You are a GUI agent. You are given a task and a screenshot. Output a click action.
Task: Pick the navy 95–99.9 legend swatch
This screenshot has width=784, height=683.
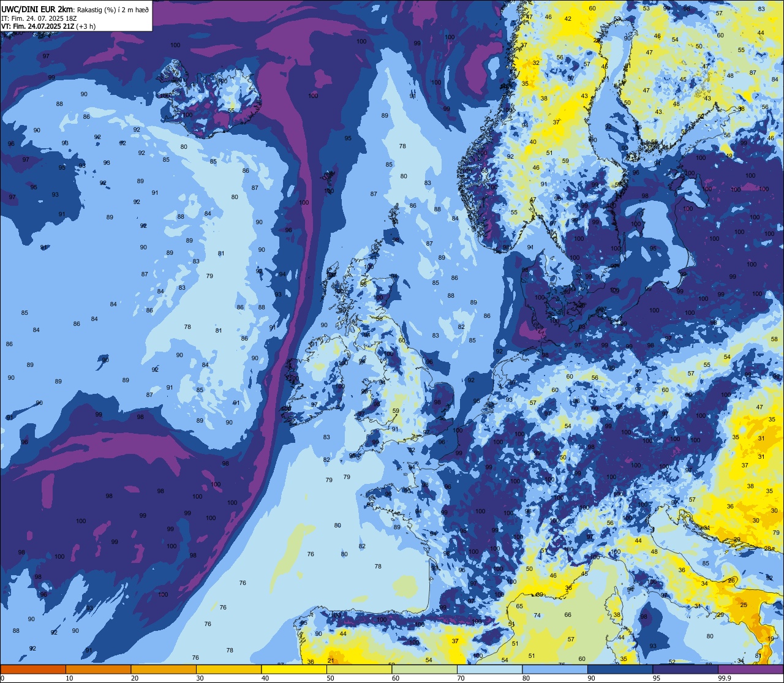(x=685, y=670)
